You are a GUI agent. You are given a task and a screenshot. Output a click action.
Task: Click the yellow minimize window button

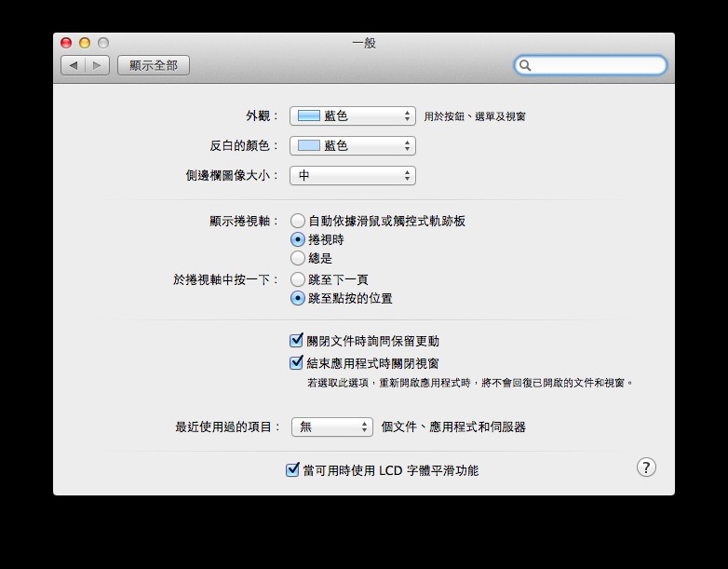(85, 43)
